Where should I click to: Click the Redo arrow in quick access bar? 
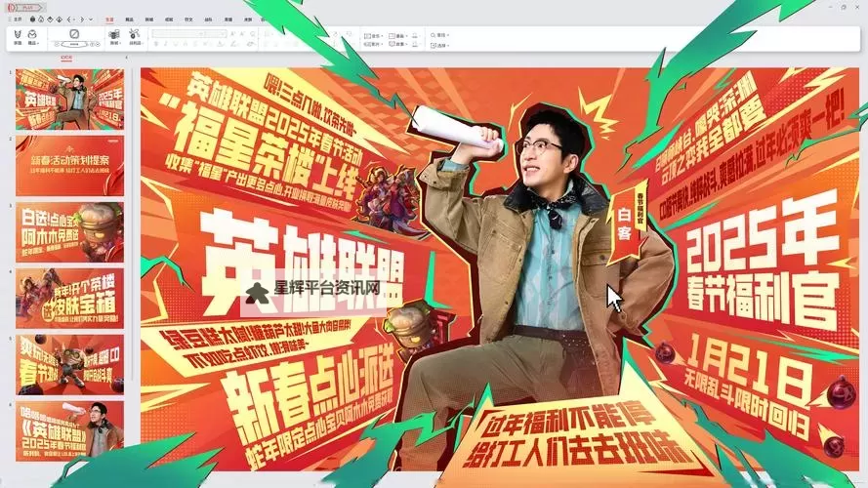(81, 20)
